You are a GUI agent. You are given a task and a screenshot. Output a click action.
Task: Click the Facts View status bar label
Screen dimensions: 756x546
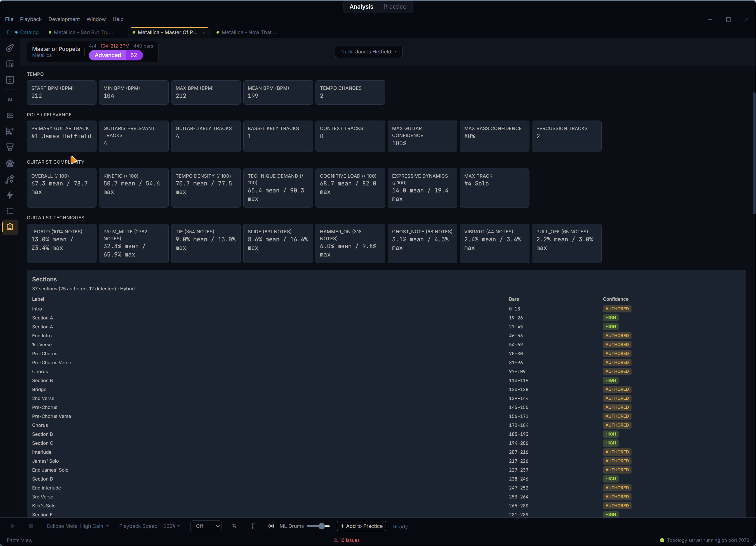(20, 540)
